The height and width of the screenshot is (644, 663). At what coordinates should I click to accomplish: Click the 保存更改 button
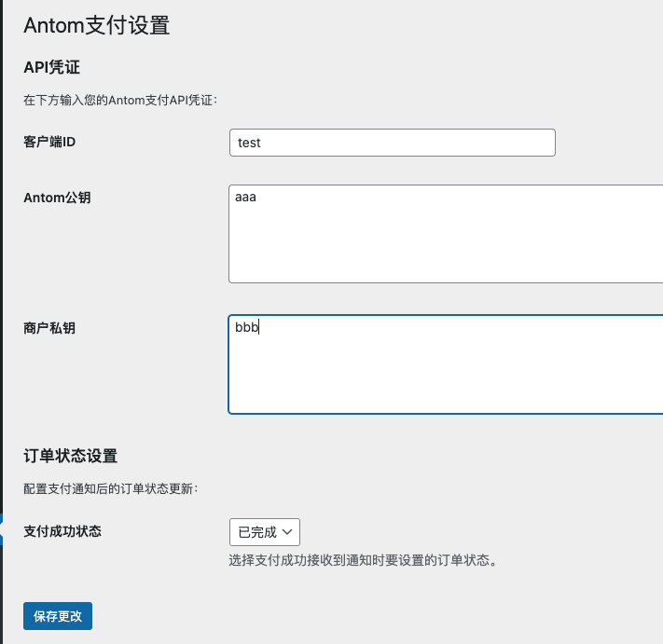tap(58, 616)
